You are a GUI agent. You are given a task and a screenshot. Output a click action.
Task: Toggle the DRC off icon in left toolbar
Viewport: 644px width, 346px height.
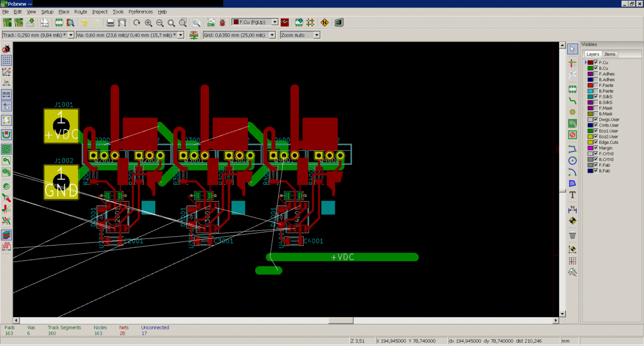tap(6, 49)
